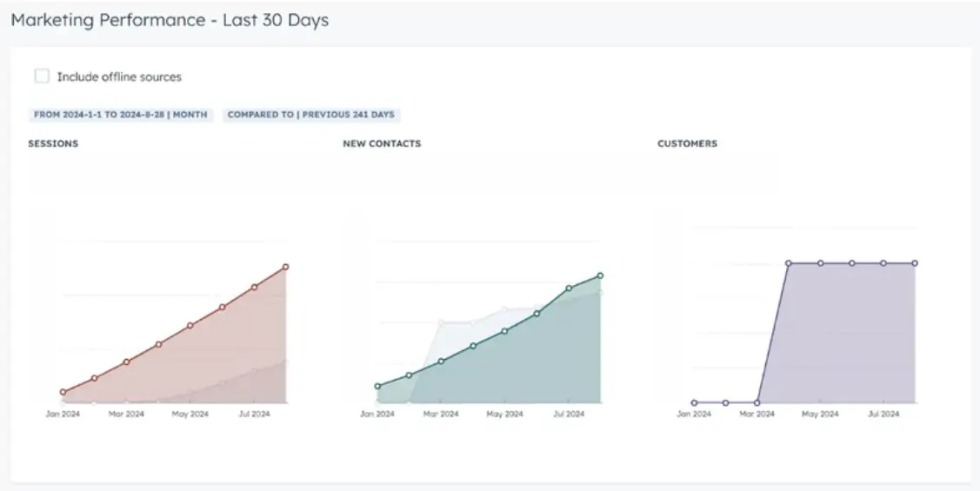980x491 pixels.
Task: Click the Sessions data point for Jul 2024
Action: coord(255,288)
